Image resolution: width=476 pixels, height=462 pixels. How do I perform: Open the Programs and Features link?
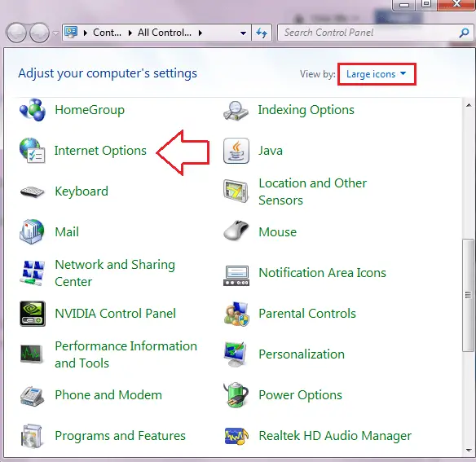[120, 436]
